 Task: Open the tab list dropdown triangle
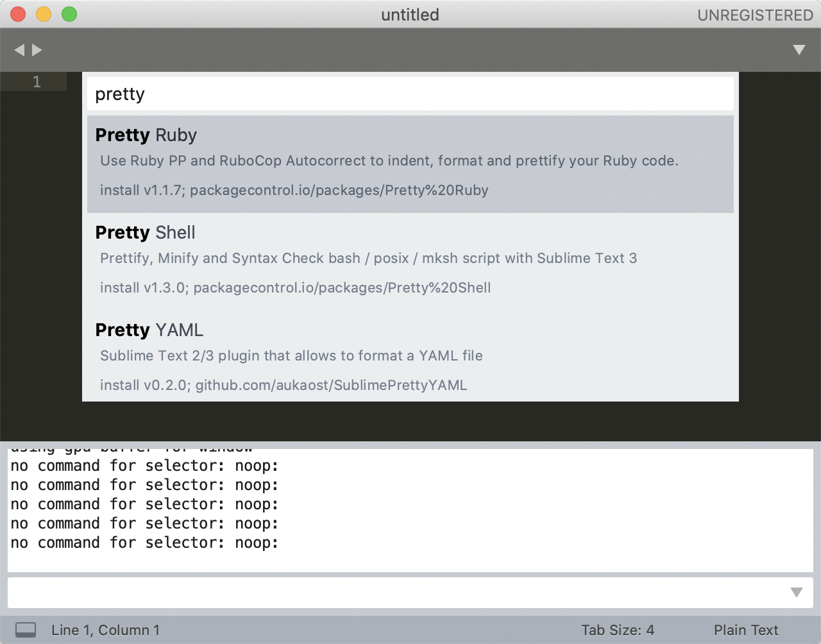(799, 50)
